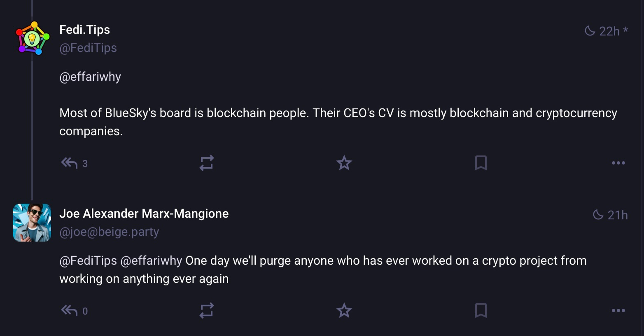Star Joe Alexander Marx-Mangione's post

coord(344,311)
